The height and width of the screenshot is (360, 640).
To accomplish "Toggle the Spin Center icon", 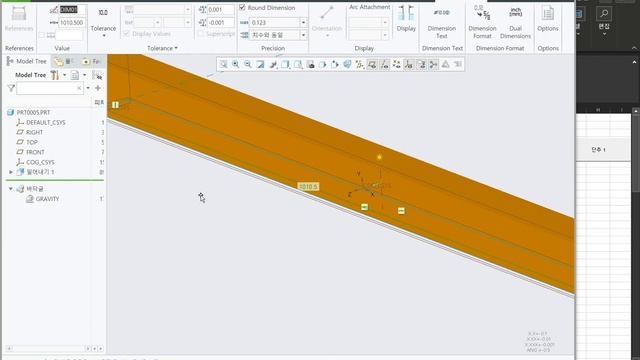I will (x=433, y=64).
